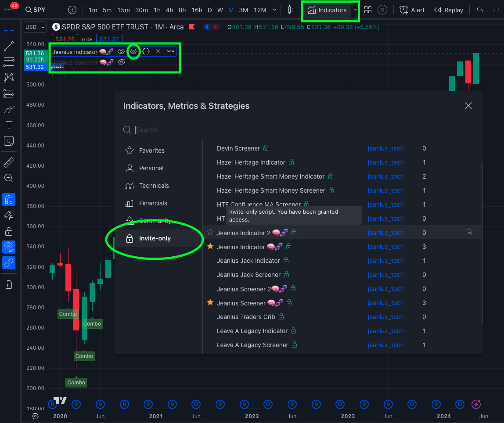Image resolution: width=504 pixels, height=423 pixels.
Task: Select the Text annotation tool
Action: click(x=9, y=125)
